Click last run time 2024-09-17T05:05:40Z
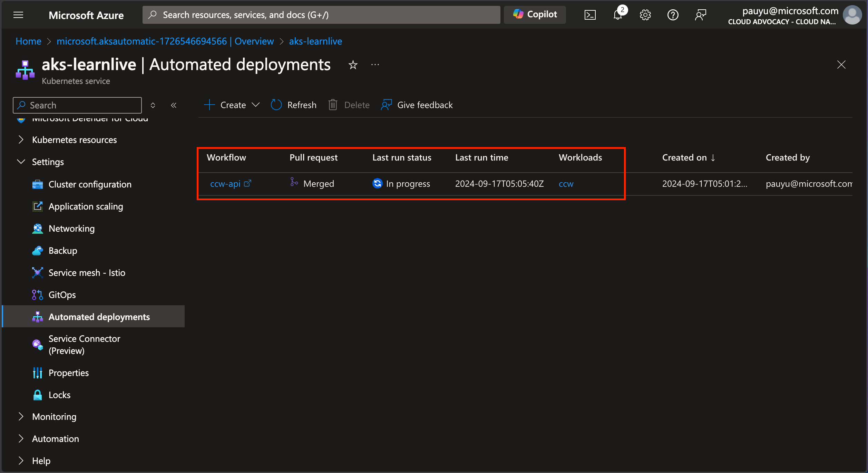This screenshot has height=473, width=868. coord(499,184)
